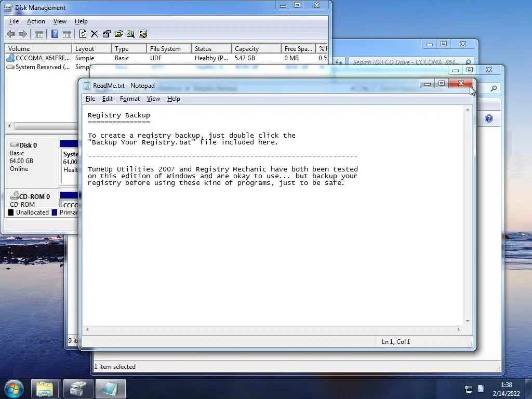Click Notepad vertical scrollbar up arrow
Viewport: 532px width, 399px height.
(468, 110)
